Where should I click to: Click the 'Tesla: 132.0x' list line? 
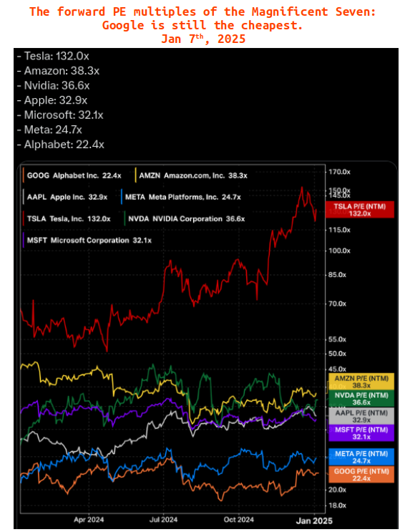(x=53, y=56)
